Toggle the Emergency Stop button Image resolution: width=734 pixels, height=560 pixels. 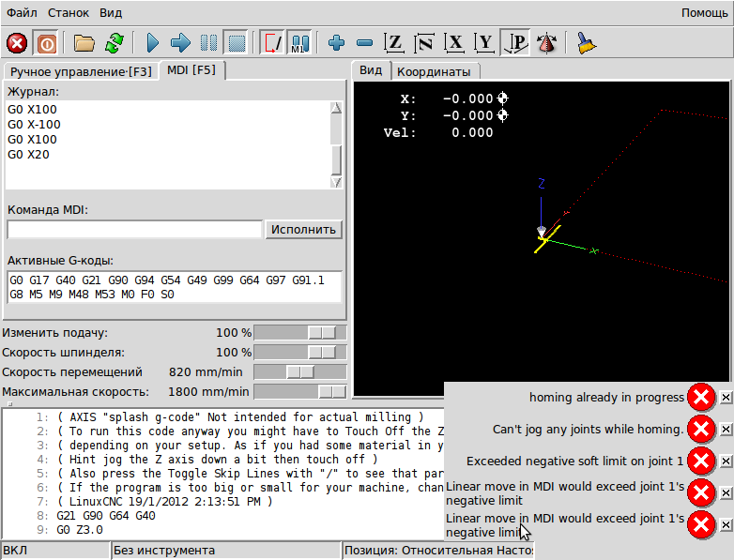pos(17,43)
